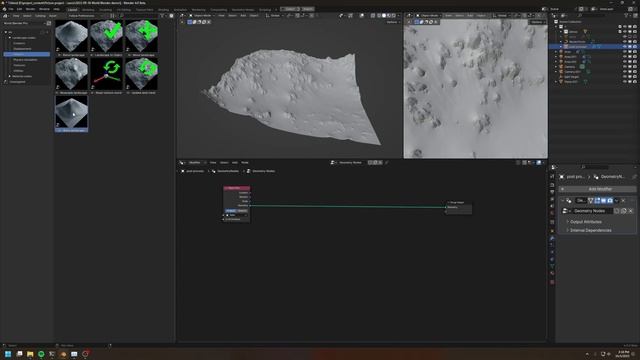The image size is (640, 360).
Task: Open the Modifier properties wrench tab
Action: 552,238
